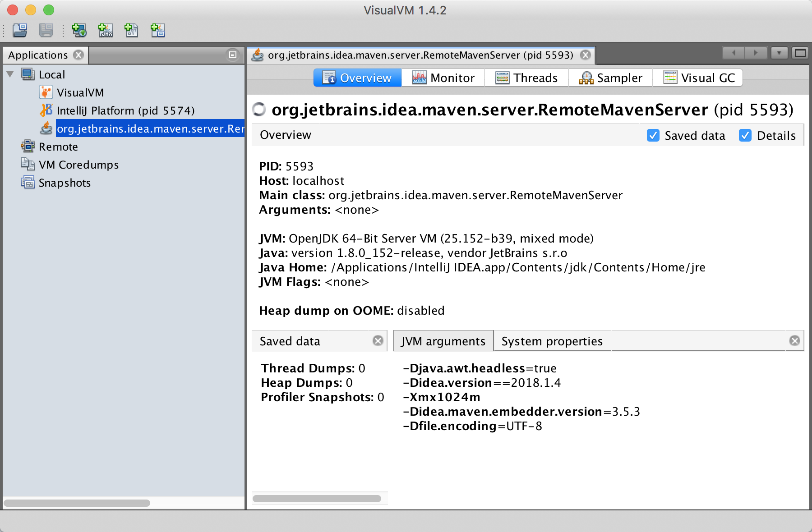Click the RemoteMavenServer Java icon in tree
Screen dimensions: 812x532
[x=46, y=128]
